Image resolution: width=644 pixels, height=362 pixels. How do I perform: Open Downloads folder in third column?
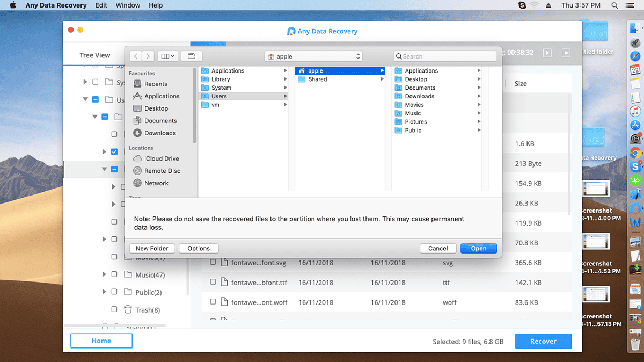click(x=437, y=96)
